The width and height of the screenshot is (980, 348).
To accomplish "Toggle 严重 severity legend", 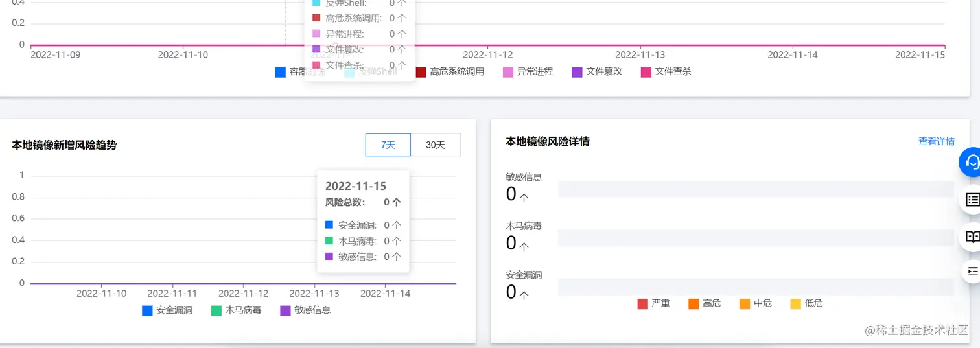I will pyautogui.click(x=654, y=303).
